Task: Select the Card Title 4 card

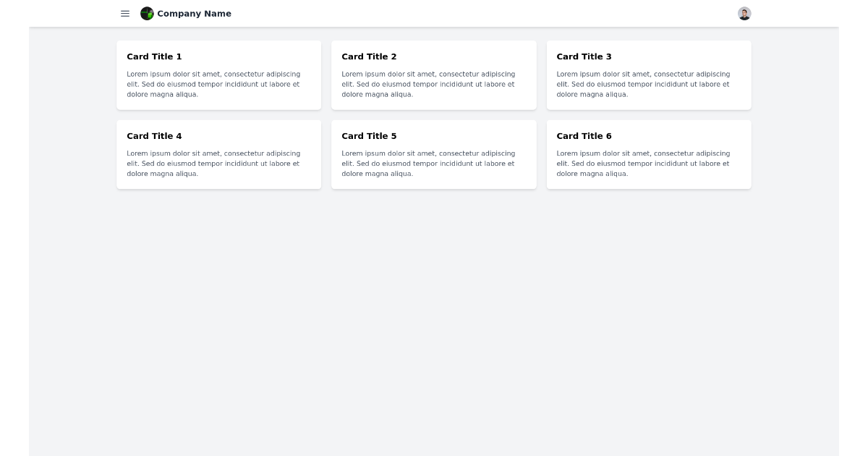Action: point(218,153)
